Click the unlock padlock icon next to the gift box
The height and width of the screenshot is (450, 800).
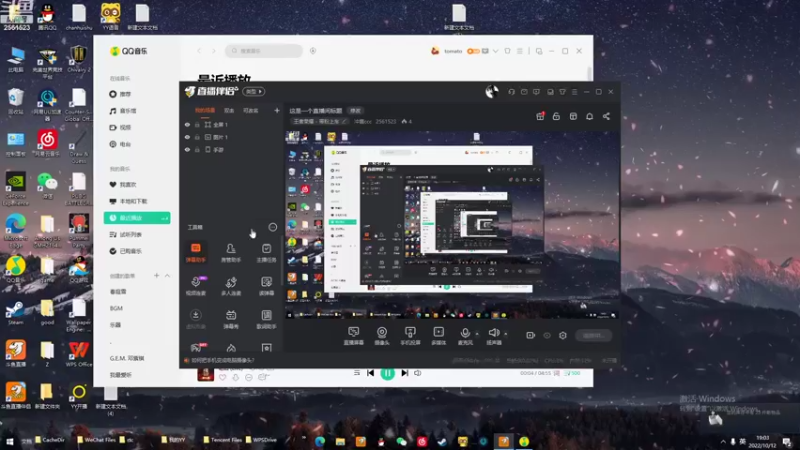556,116
